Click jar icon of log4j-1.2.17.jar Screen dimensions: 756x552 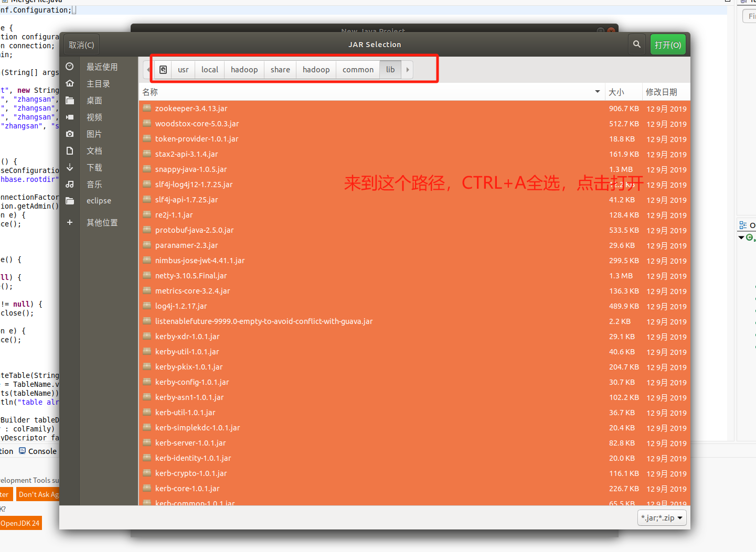[147, 306]
